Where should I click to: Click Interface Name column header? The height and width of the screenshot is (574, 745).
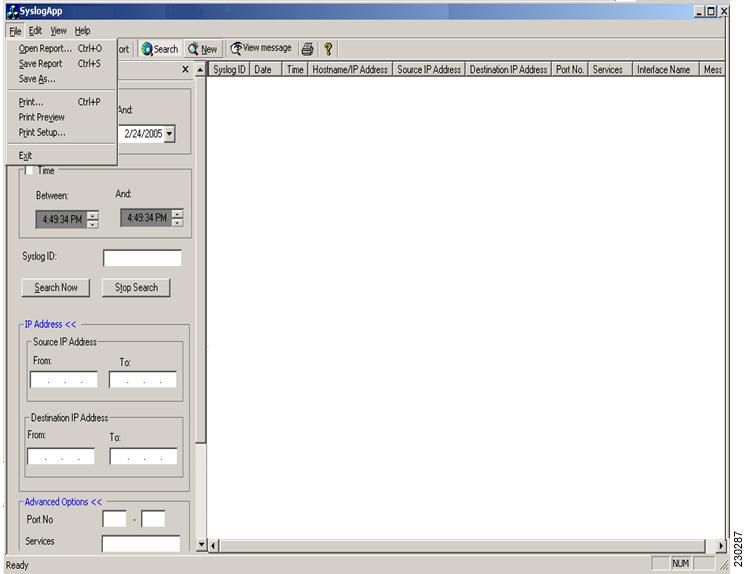[665, 69]
